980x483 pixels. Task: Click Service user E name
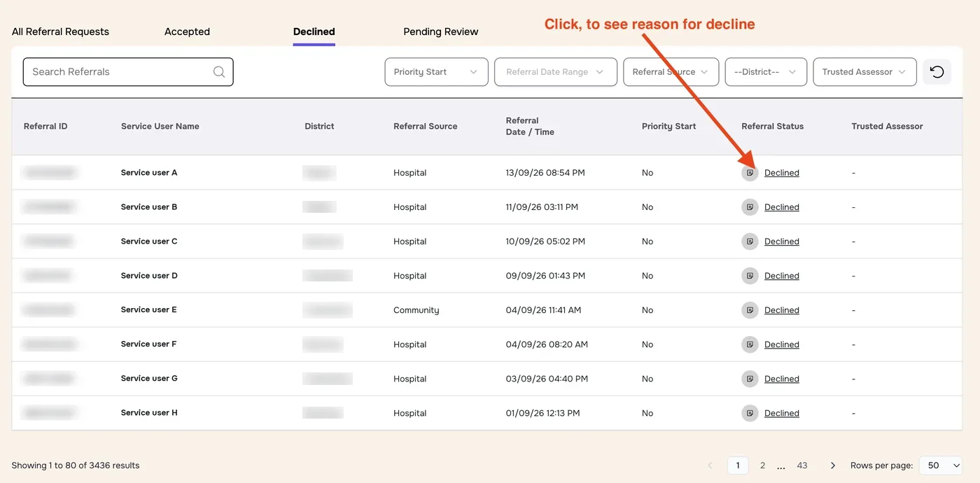point(149,309)
